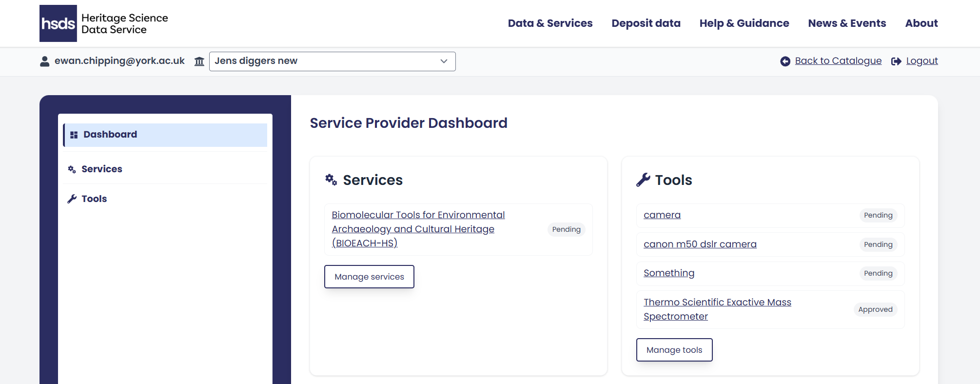Open the Data & Services menu
The width and height of the screenshot is (980, 384).
point(550,23)
